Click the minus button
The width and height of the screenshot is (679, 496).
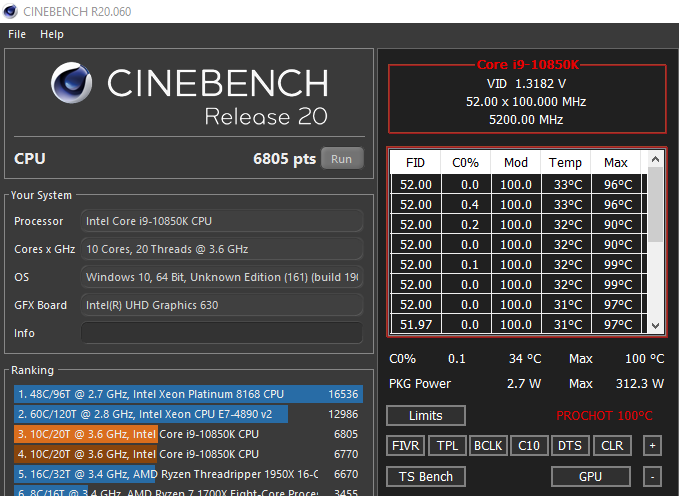[x=652, y=476]
